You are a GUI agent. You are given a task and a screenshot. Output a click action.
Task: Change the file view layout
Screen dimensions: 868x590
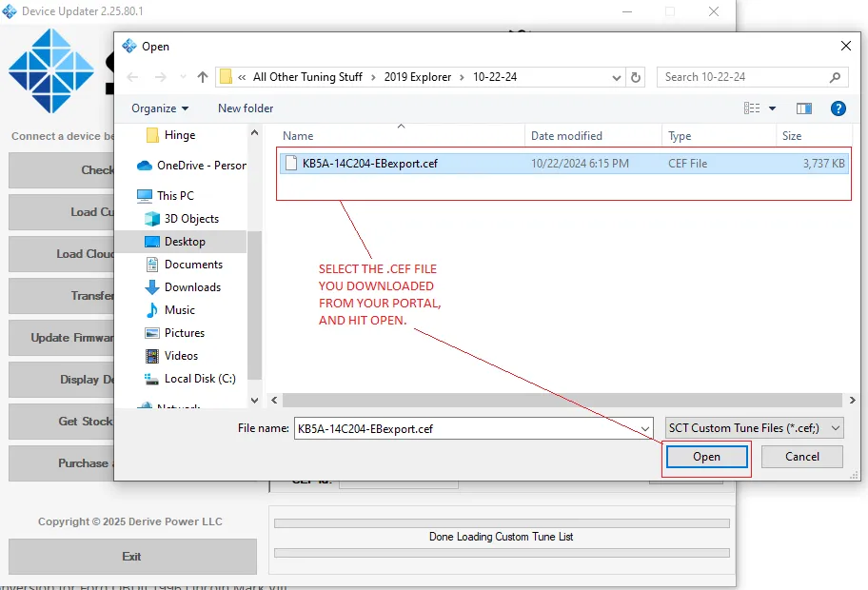[752, 108]
